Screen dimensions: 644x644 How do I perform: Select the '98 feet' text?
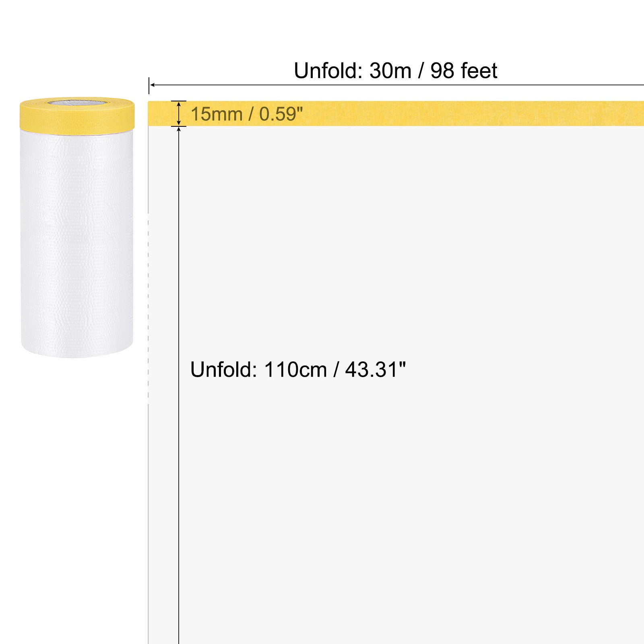point(464,71)
